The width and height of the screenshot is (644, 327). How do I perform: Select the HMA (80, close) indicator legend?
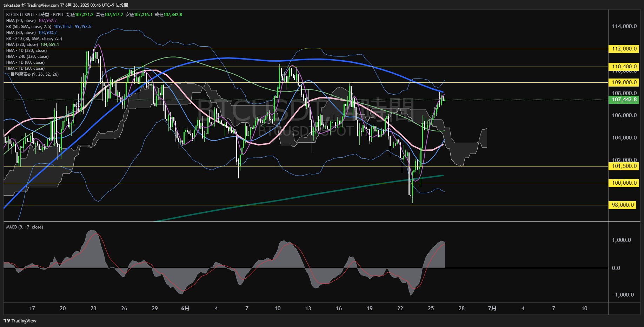[x=21, y=33]
